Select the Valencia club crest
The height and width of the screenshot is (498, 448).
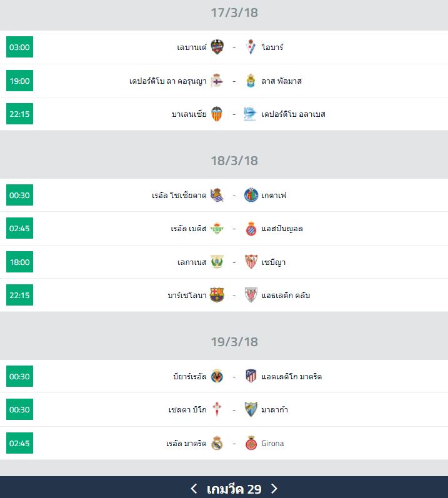(x=217, y=114)
